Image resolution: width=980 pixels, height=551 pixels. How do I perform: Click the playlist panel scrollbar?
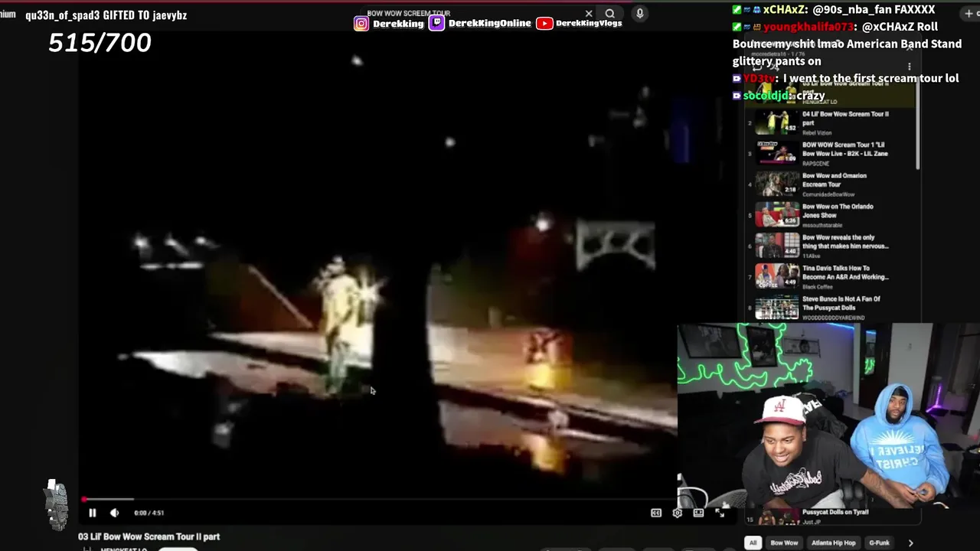tap(918, 122)
